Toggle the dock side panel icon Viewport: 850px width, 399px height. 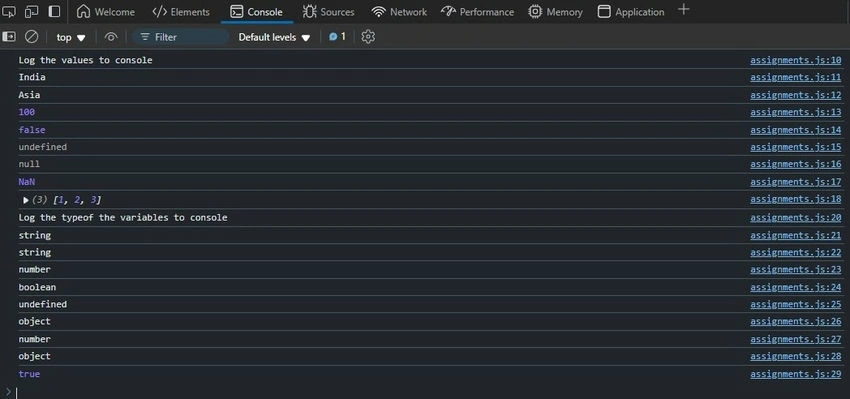click(54, 11)
